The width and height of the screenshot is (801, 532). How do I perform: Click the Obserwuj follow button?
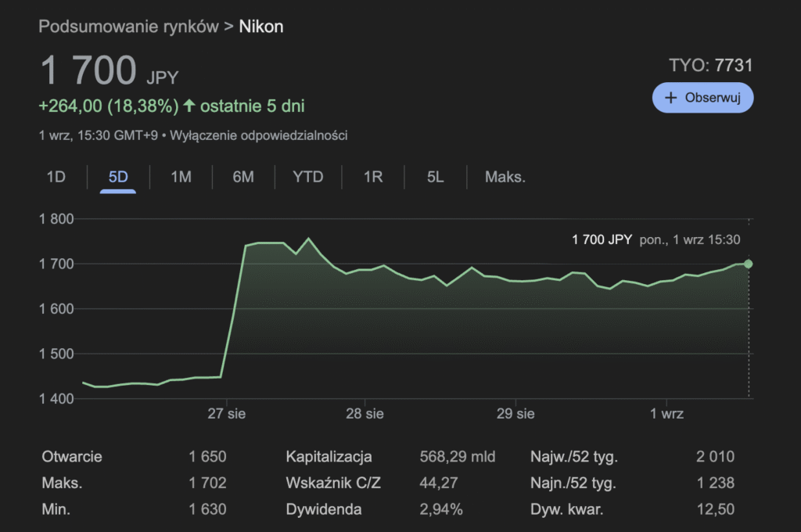[x=702, y=98]
